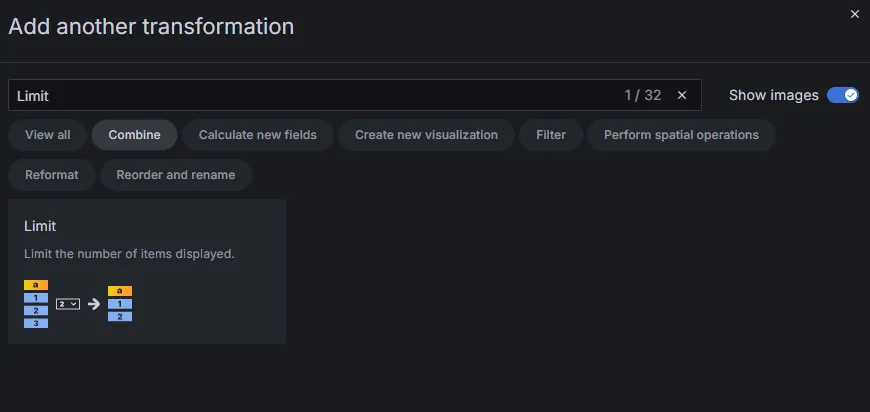Click the arrow icon in Limit illustration
The height and width of the screenshot is (412, 870).
(94, 303)
